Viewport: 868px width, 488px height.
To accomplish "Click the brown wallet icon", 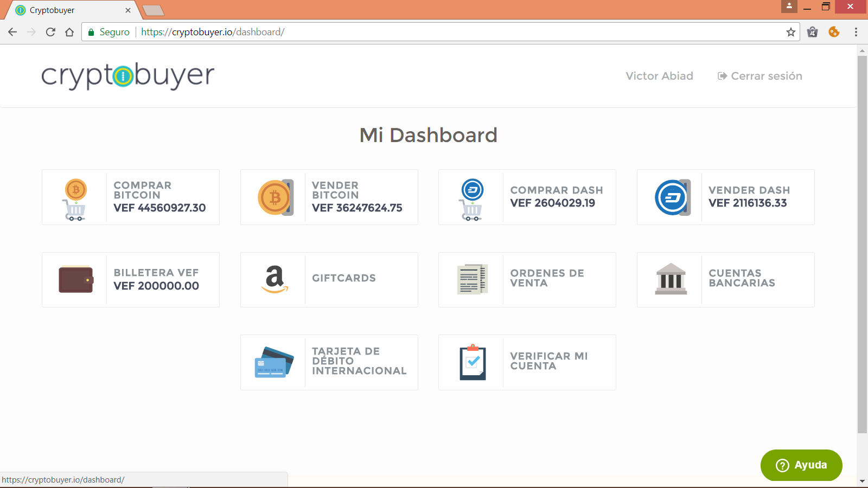I will pyautogui.click(x=76, y=279).
